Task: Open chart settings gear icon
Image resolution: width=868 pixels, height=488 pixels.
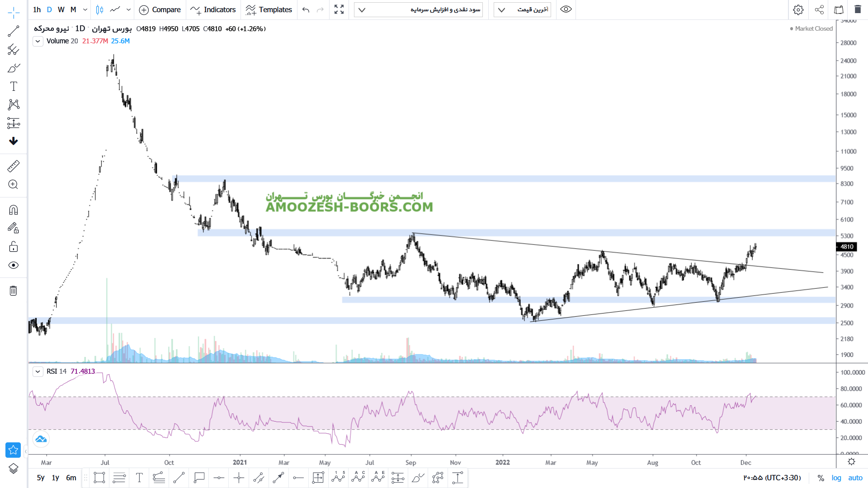Action: click(798, 9)
